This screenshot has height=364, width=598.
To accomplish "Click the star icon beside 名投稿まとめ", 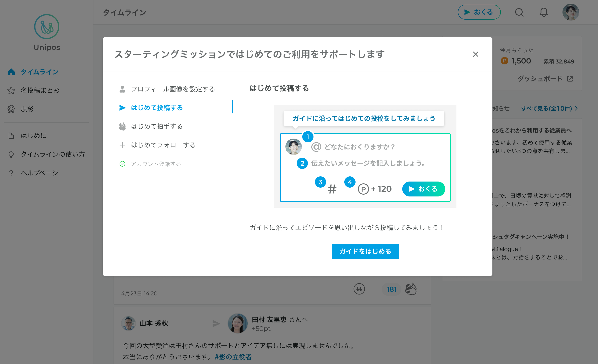I will [11, 90].
